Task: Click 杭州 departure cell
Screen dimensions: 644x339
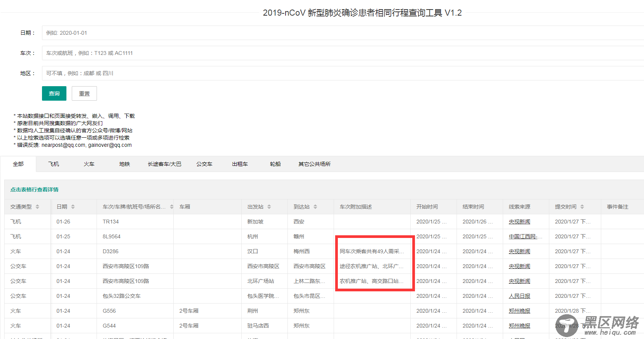Action: pyautogui.click(x=265, y=236)
